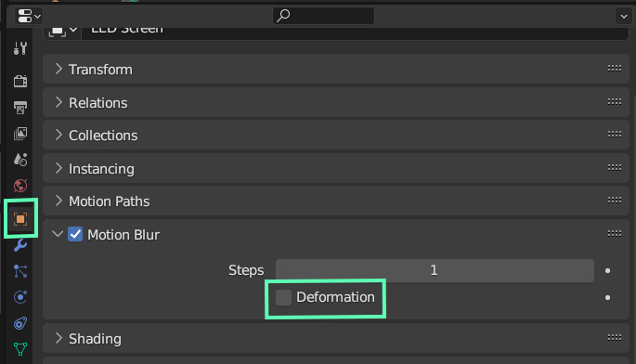This screenshot has width=636, height=364.
Task: Expand the Instancing panel
Action: tap(58, 168)
